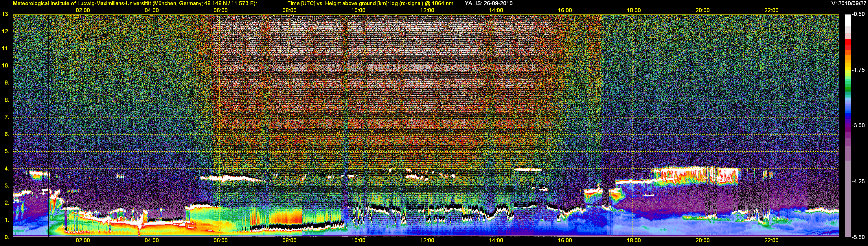Viewport: 868px width, 246px height.
Task: Click the 08:00 label on the top time axis
Action: tap(289, 10)
